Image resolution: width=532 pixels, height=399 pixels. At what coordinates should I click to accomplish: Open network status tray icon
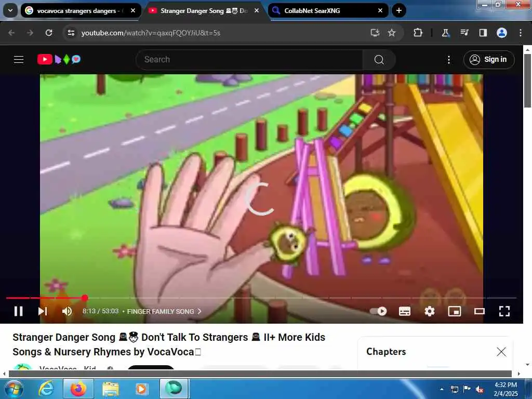pos(455,389)
